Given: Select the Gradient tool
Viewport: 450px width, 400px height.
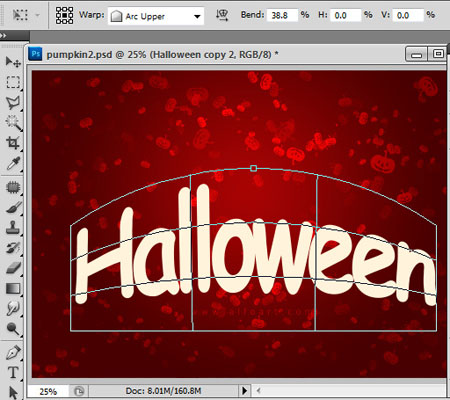Looking at the screenshot, I should pyautogui.click(x=13, y=288).
